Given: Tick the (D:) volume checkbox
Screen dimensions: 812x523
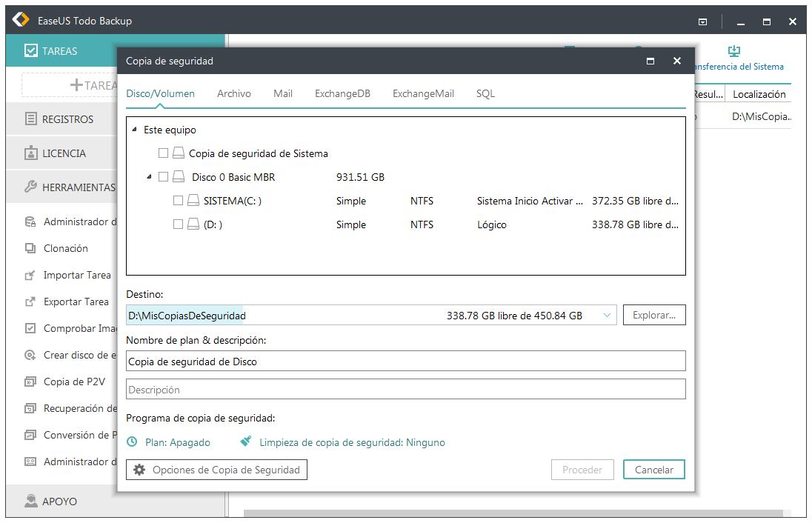Looking at the screenshot, I should [x=178, y=224].
